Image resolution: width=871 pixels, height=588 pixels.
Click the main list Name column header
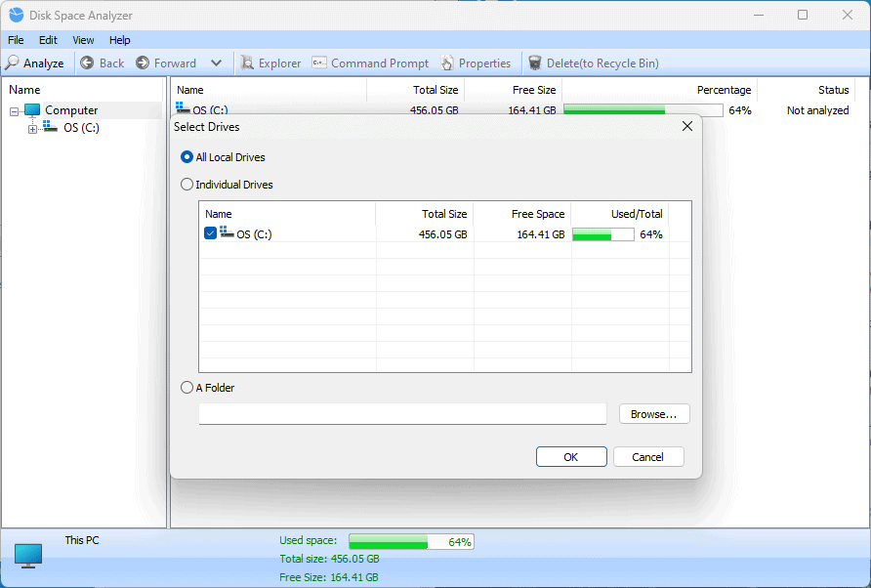269,90
